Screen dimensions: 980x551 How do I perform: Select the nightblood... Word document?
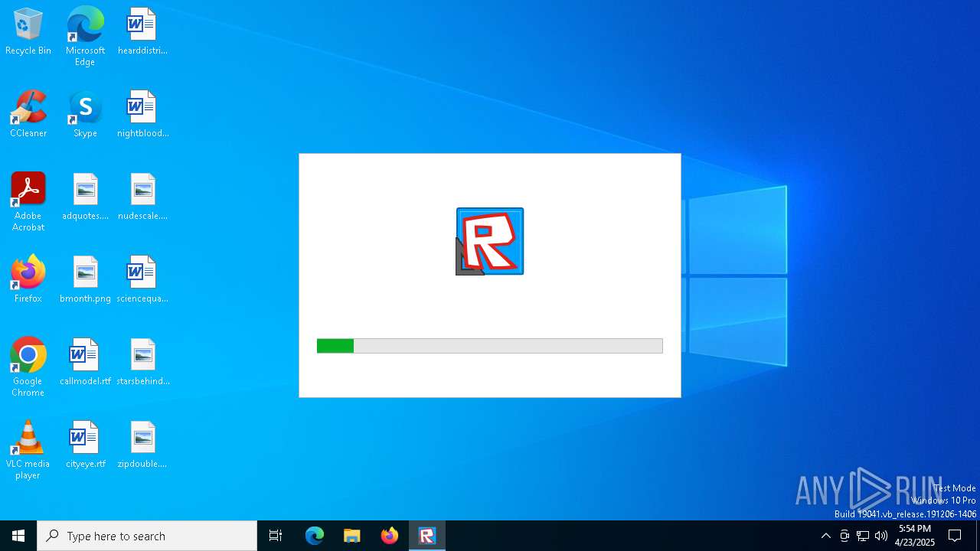point(142,115)
